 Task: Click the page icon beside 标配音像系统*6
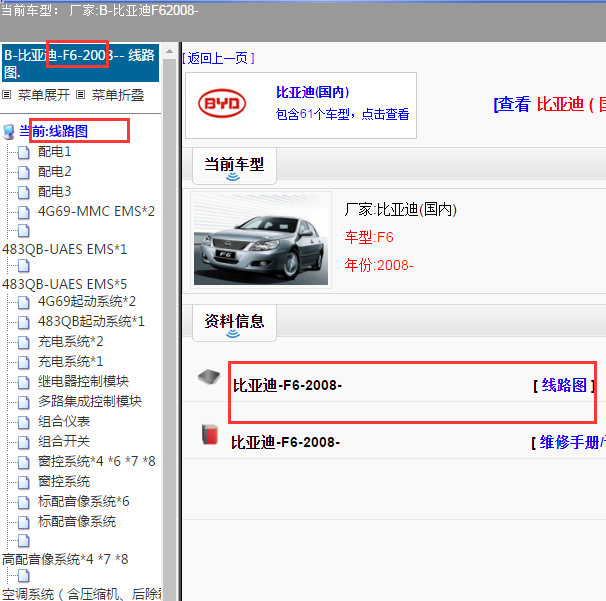pyautogui.click(x=24, y=502)
